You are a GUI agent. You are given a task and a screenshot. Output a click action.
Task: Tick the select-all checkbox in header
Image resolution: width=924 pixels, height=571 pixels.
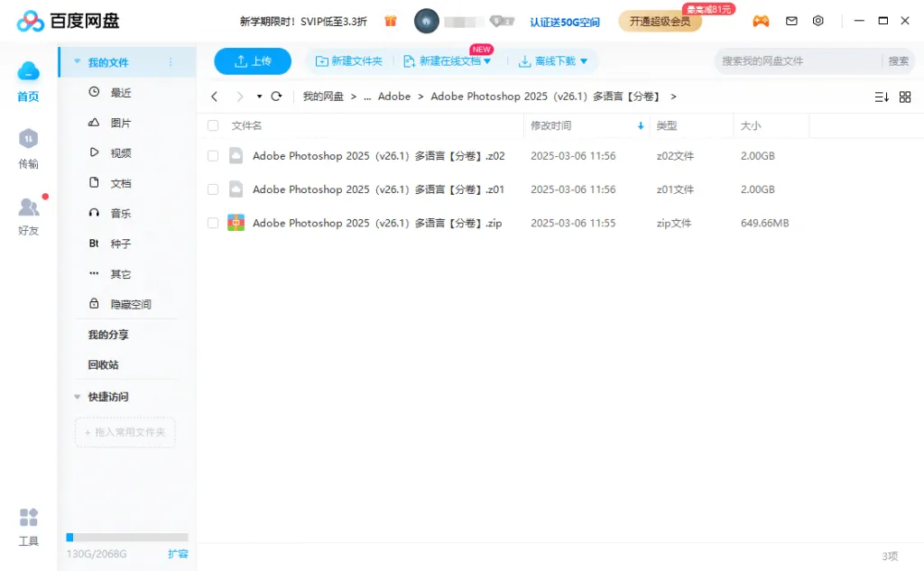click(x=213, y=125)
